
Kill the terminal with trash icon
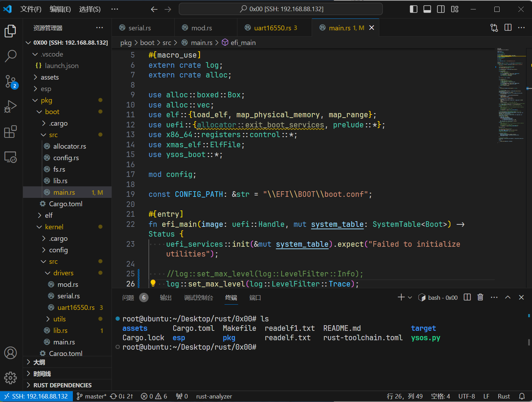tap(480, 297)
